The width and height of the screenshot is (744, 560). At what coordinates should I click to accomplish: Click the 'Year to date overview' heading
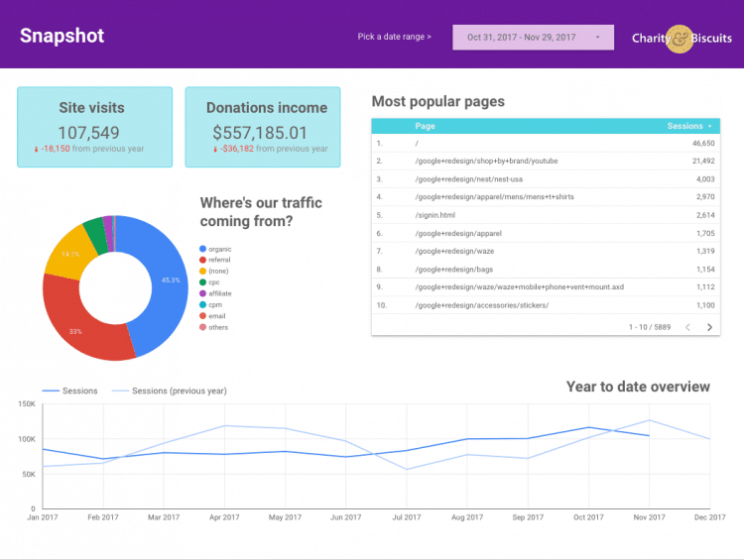click(x=638, y=387)
